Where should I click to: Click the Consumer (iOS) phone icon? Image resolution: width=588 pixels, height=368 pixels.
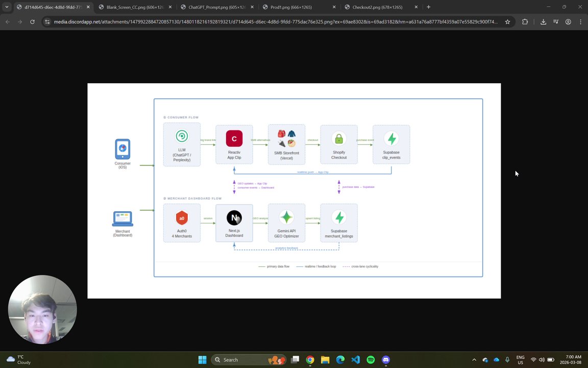pos(122,149)
